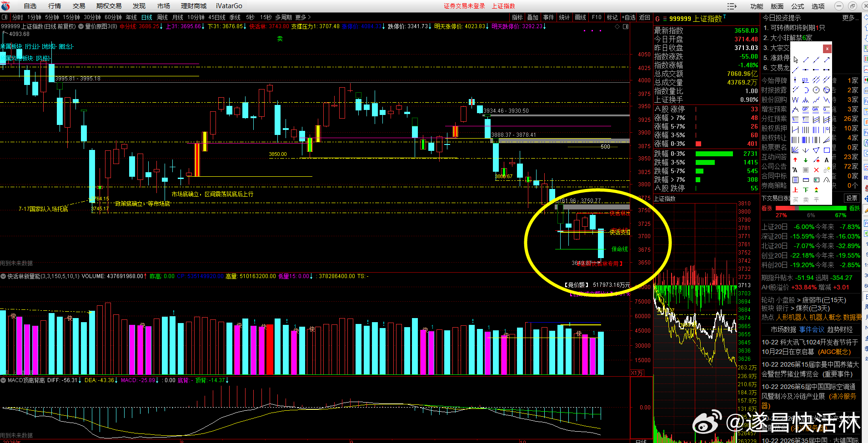Switch to 60分钟 timeframe
The image size is (868, 443).
point(113,17)
